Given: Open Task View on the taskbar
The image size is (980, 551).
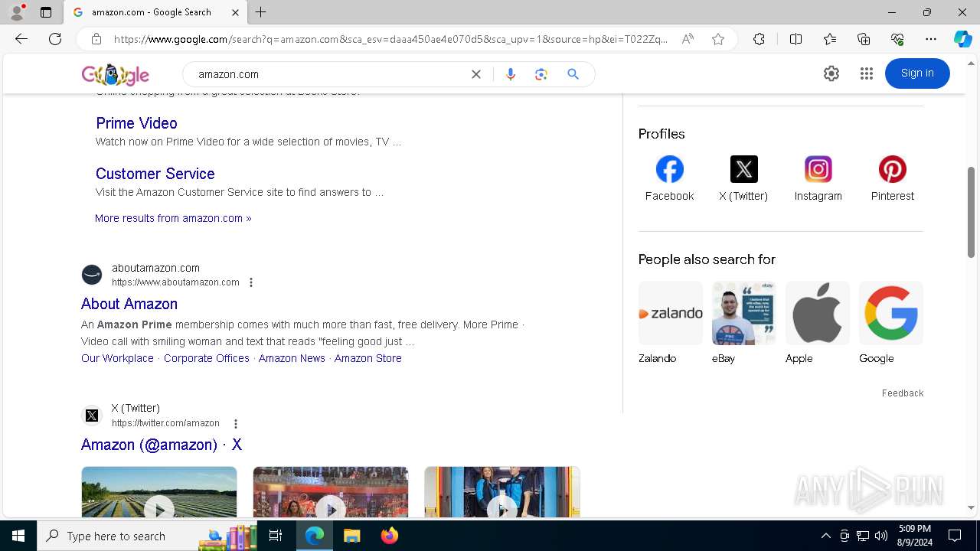Looking at the screenshot, I should (x=276, y=536).
